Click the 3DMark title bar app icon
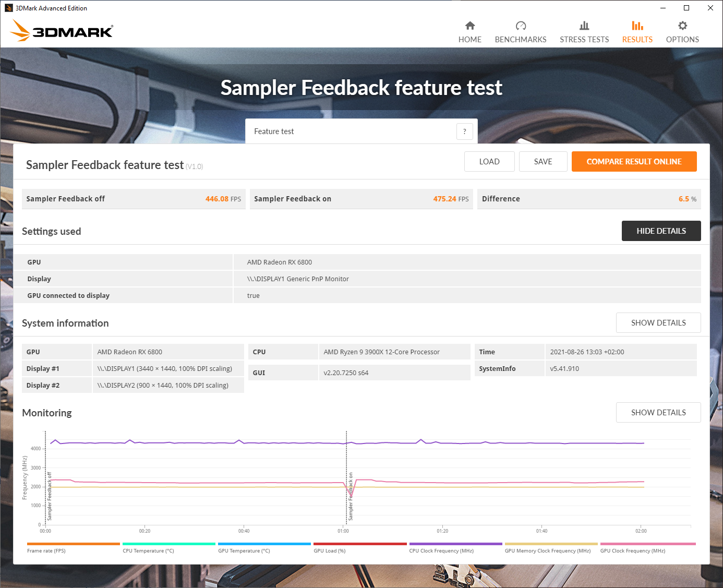The height and width of the screenshot is (588, 723). pyautogui.click(x=8, y=8)
